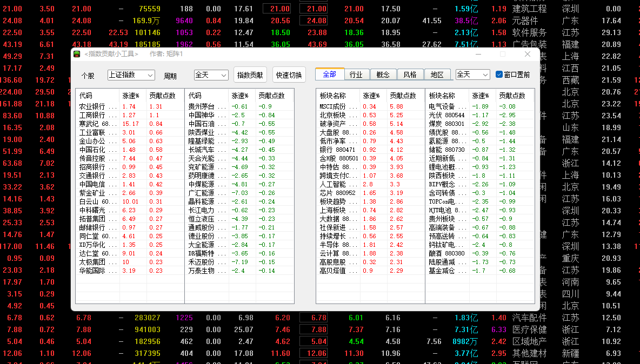
Task: Minimize the 指数贡献小工具 window
Action: pyautogui.click(x=478, y=54)
